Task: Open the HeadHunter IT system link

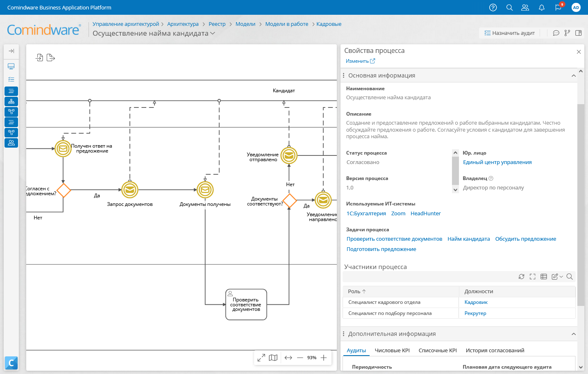Action: 425,213
